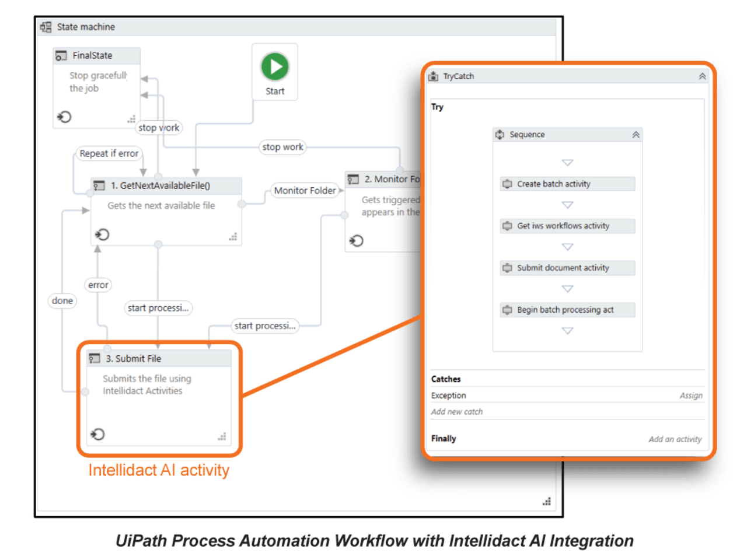This screenshot has height=560, width=747.
Task: Click the Submit document activity icon
Action: [x=508, y=268]
